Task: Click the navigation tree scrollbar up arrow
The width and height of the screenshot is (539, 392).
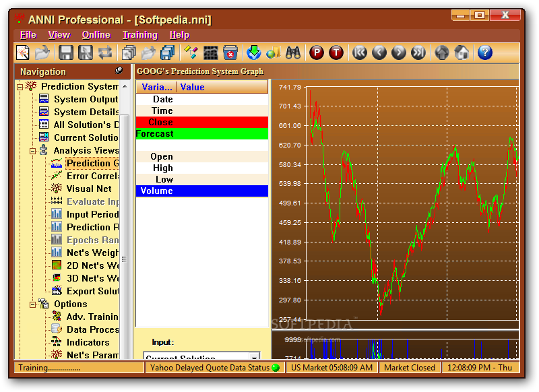Action: pos(125,87)
